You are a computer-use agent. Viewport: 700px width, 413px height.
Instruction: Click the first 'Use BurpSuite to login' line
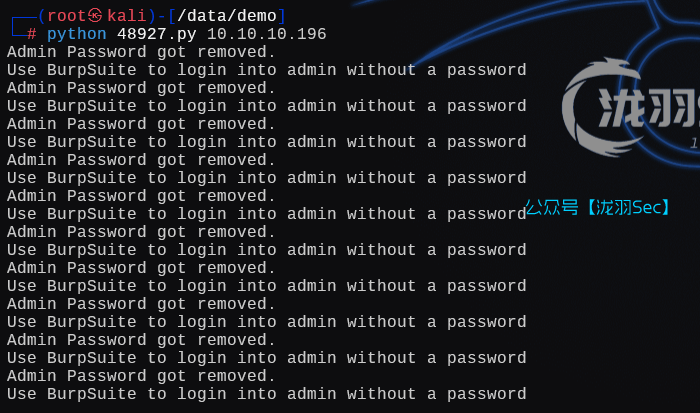[266, 70]
